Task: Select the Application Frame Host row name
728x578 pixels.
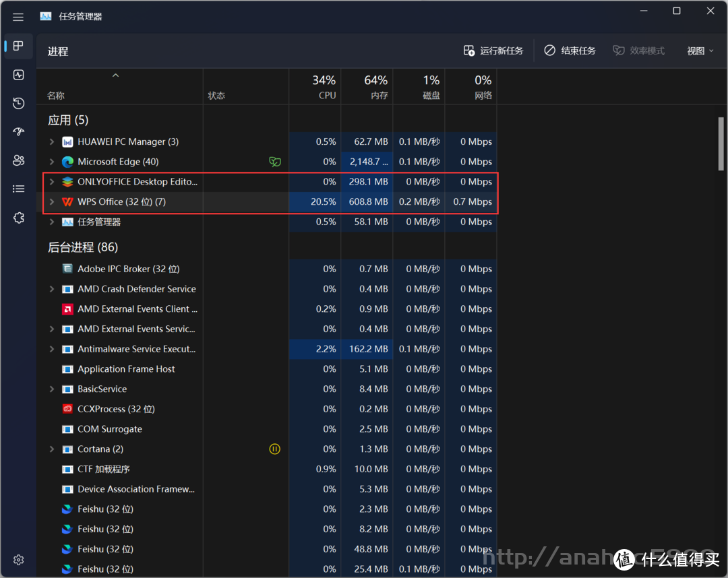Action: (126, 368)
